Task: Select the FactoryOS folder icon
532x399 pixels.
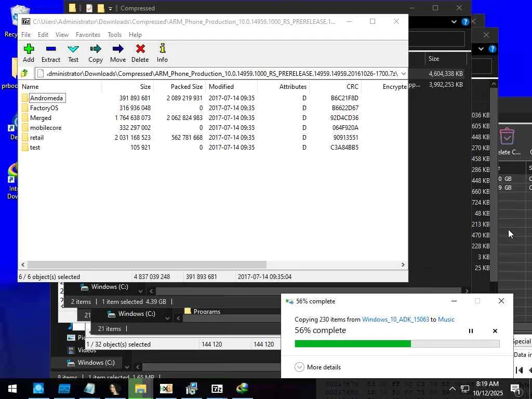Action: click(x=25, y=108)
